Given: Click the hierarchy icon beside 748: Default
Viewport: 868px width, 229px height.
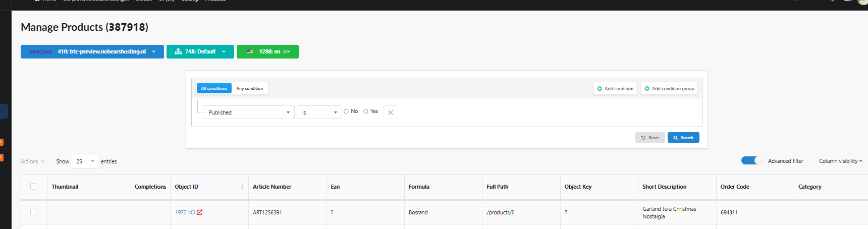Looking at the screenshot, I should click(178, 51).
